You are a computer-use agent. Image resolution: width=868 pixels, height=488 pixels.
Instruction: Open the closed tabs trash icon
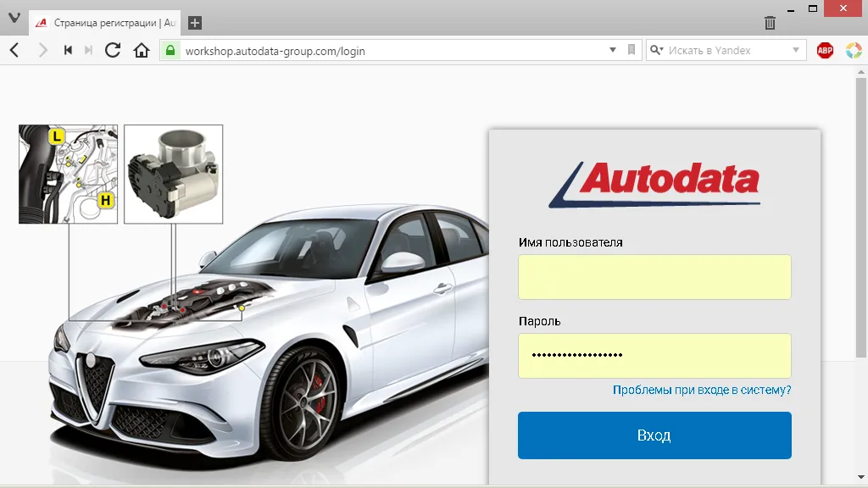[770, 23]
